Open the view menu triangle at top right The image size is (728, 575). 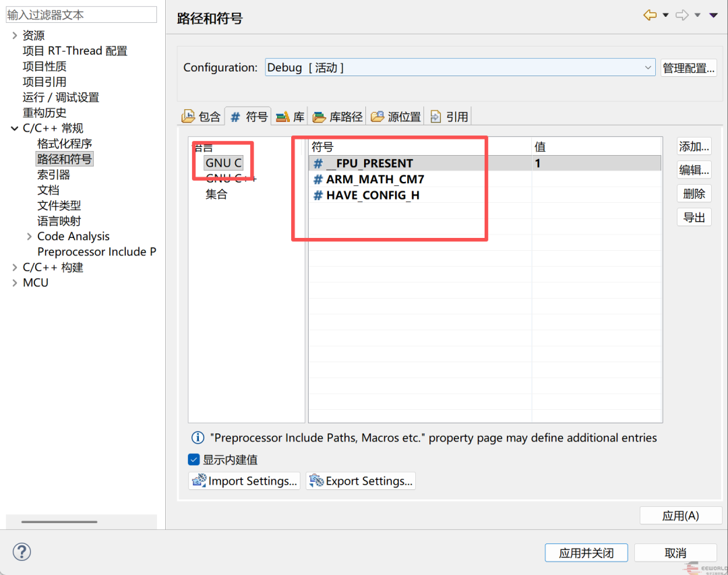[x=714, y=16]
